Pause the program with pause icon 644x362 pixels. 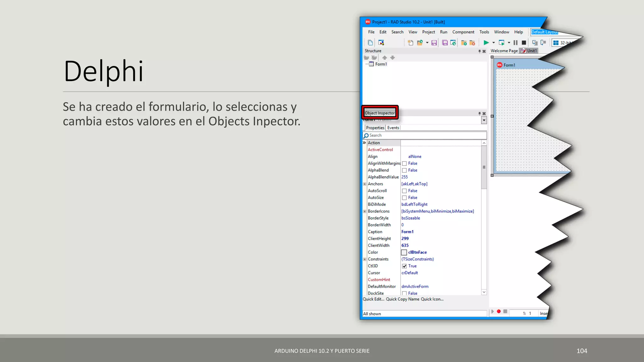(515, 42)
